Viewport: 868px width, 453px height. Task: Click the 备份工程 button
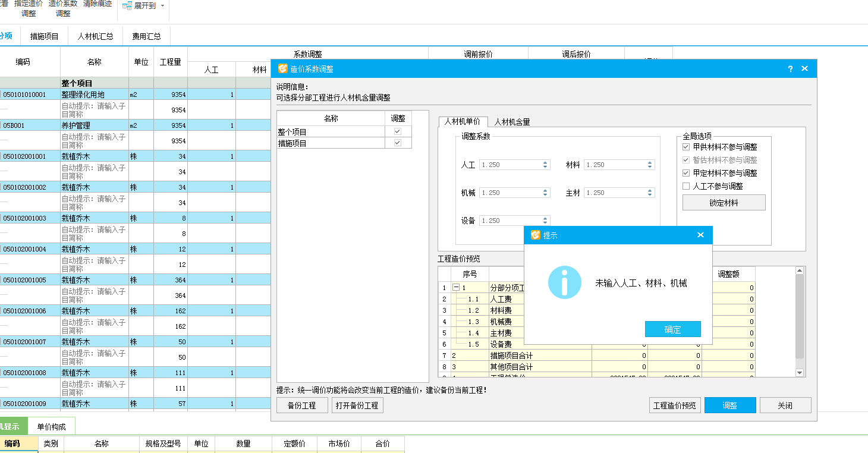click(x=302, y=405)
